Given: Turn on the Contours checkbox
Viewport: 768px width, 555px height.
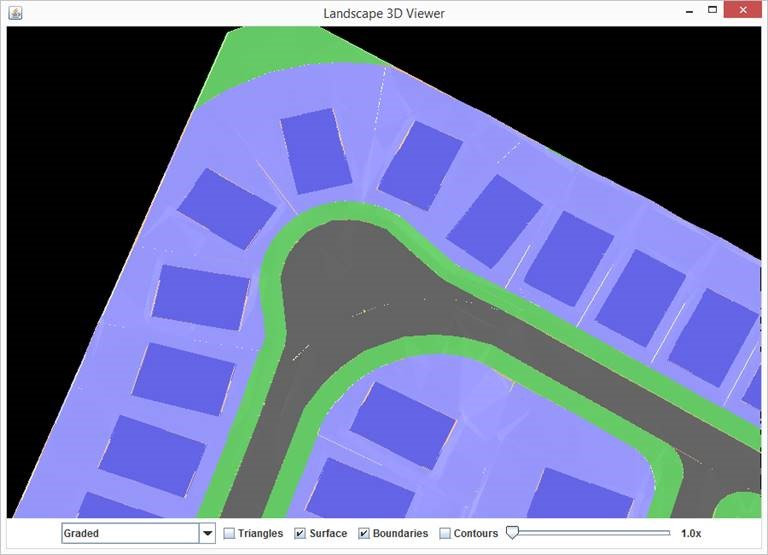Looking at the screenshot, I should (x=445, y=533).
